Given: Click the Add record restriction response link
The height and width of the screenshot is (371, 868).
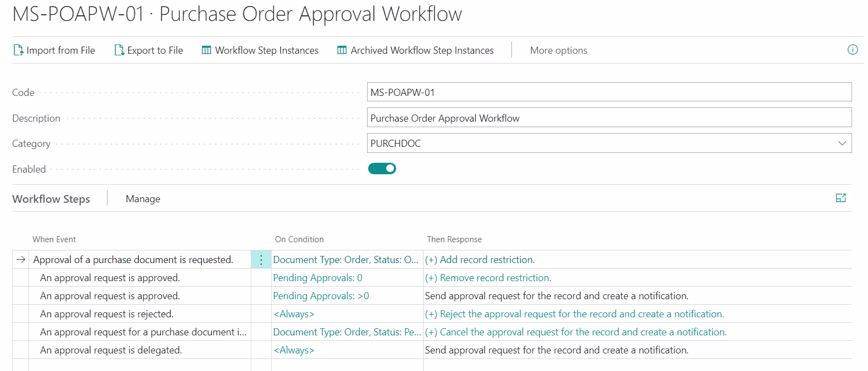Looking at the screenshot, I should [x=480, y=260].
